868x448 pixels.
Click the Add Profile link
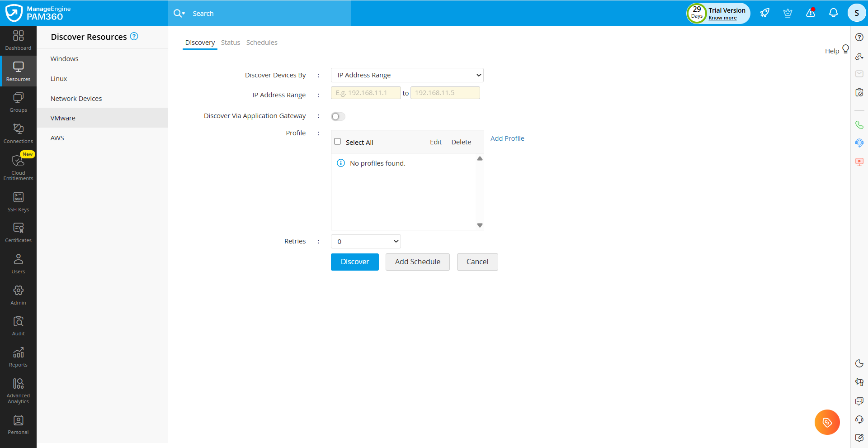pos(507,138)
